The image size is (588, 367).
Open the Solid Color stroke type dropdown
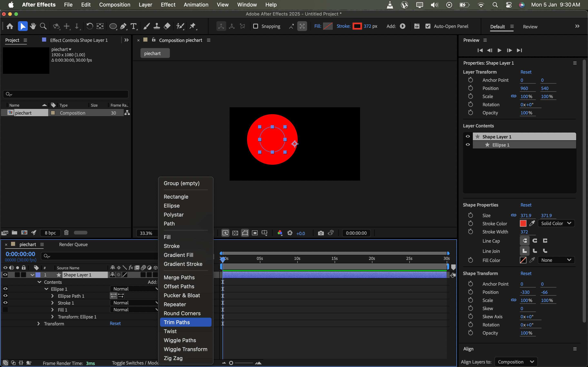coord(556,223)
